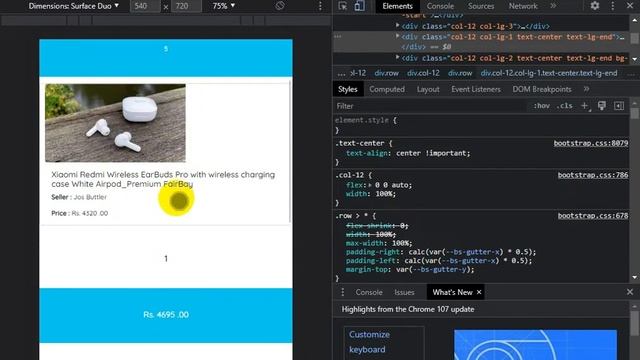The image size is (640, 360).
Task: Click the Styles pane vertical scrollbar
Action: 634,113
